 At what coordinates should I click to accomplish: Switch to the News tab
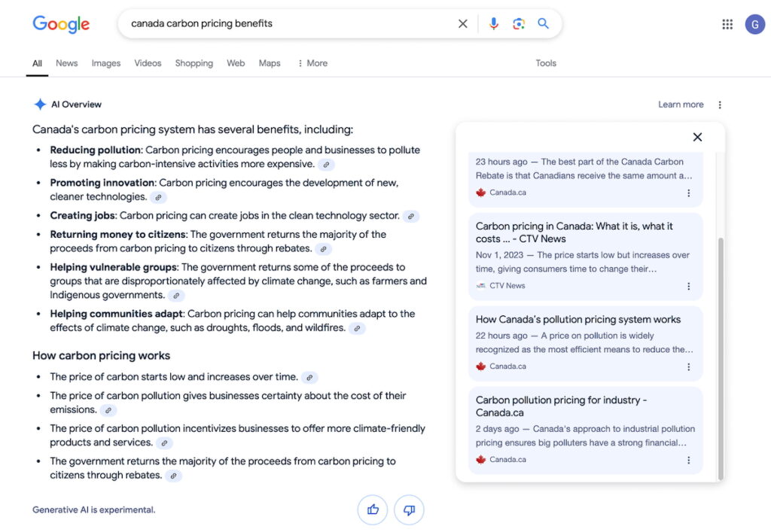tap(66, 63)
